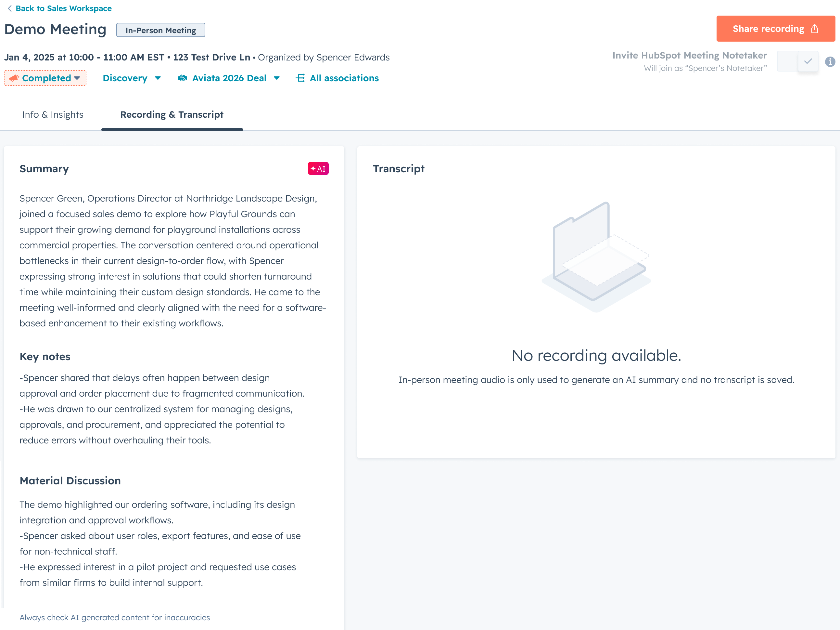Image resolution: width=840 pixels, height=630 pixels.
Task: Click the back chevron arrow icon
Action: (9, 8)
